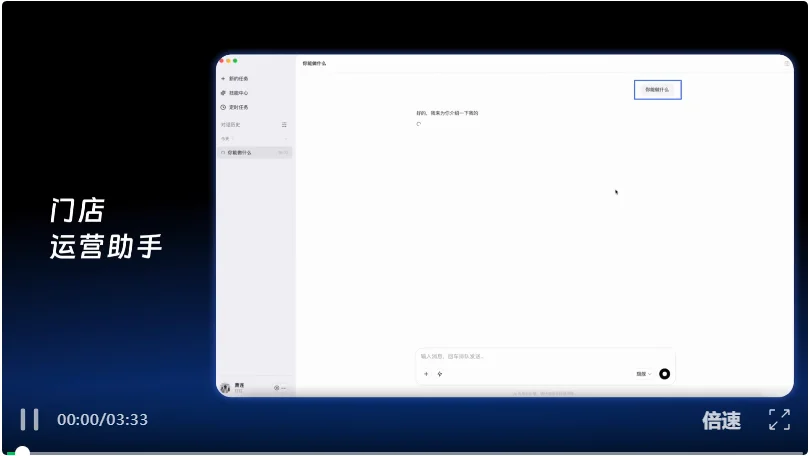Open the conversation history list filter icon
Viewport: 810px width, 456px height.
coord(284,125)
